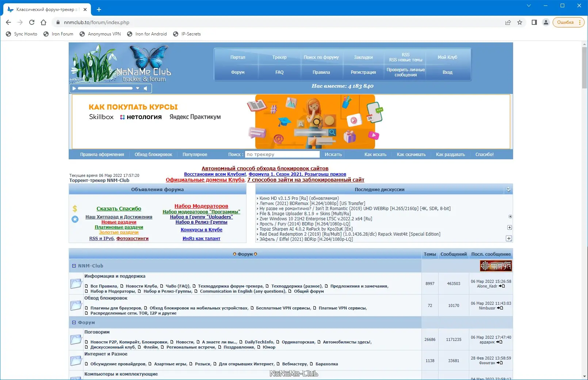The width and height of the screenshot is (588, 380).
Task: Collapse the NNM-Club forum category
Action: coord(74,266)
